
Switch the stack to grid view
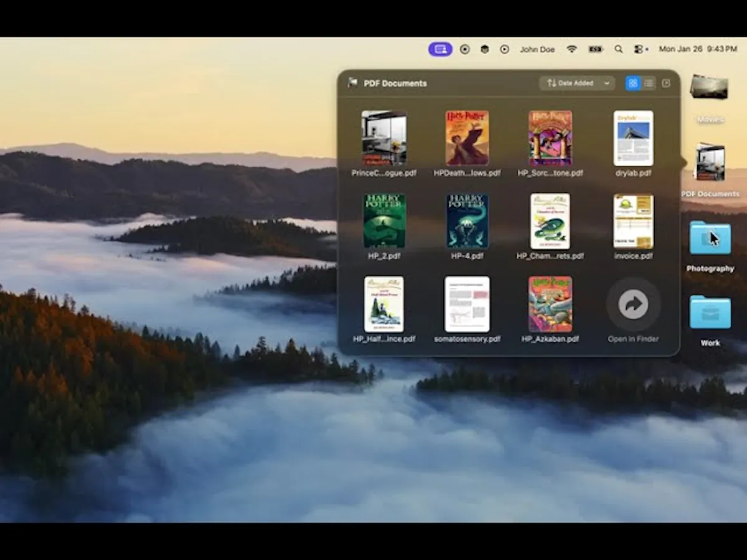633,83
